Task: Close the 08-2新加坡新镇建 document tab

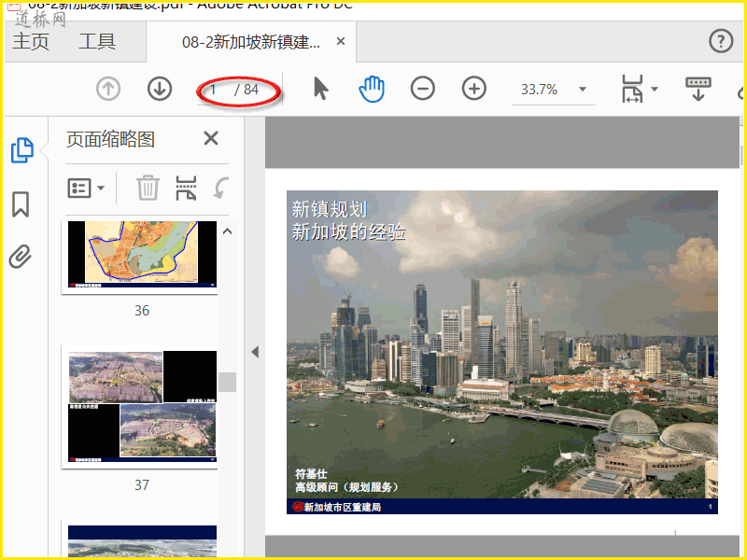Action: (341, 41)
